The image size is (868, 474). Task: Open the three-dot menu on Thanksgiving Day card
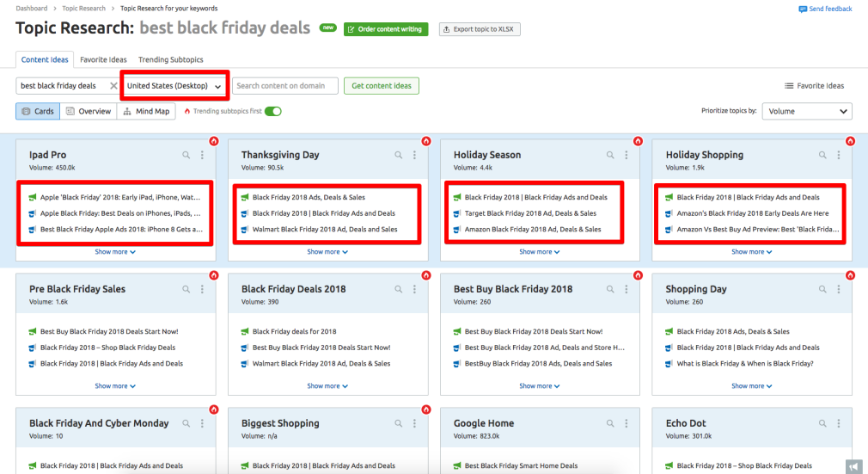(x=414, y=155)
